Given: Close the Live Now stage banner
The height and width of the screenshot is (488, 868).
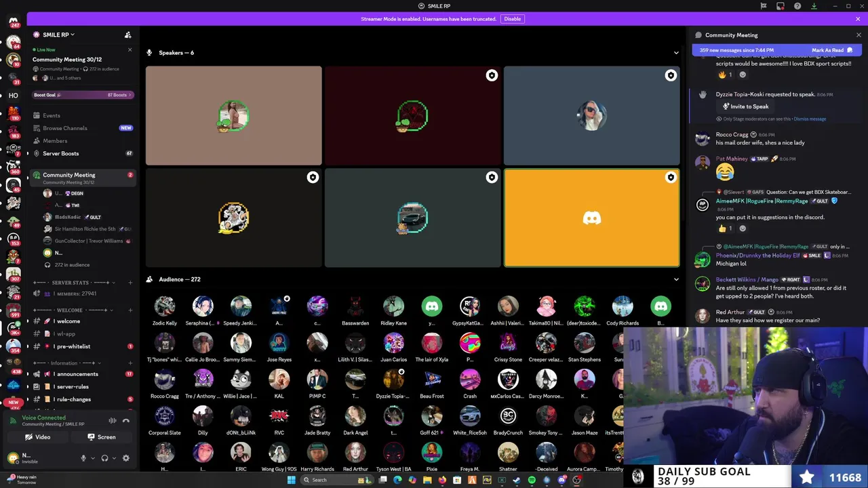Looking at the screenshot, I should coord(130,49).
